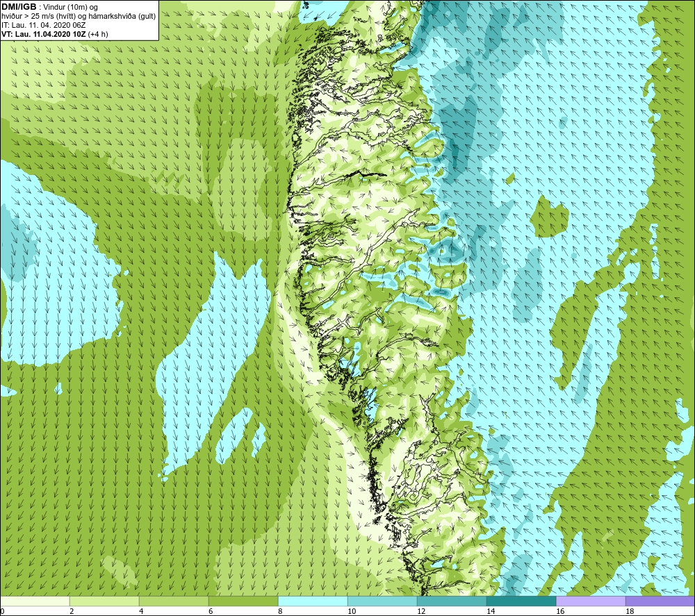Click the scale label '18'
This screenshot has width=695, height=616.
(x=630, y=612)
